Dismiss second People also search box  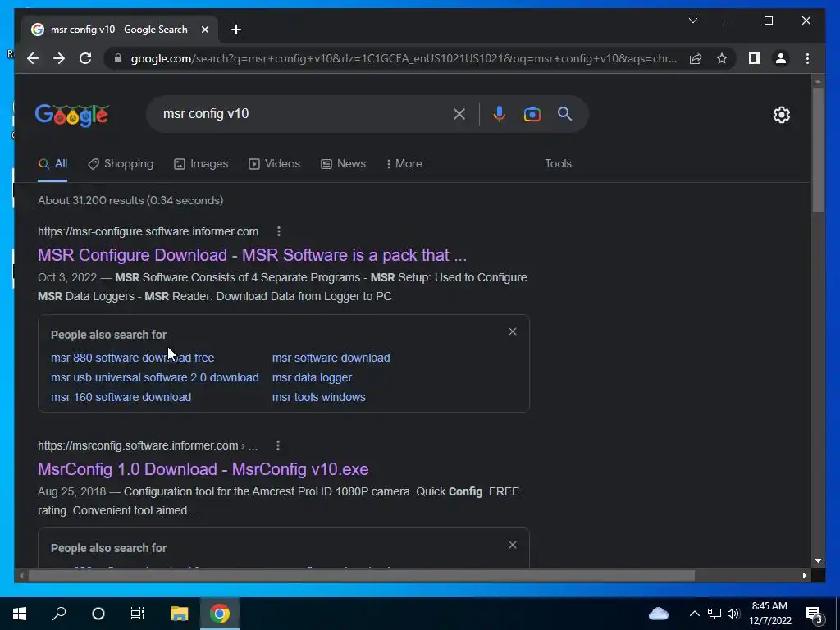click(513, 545)
